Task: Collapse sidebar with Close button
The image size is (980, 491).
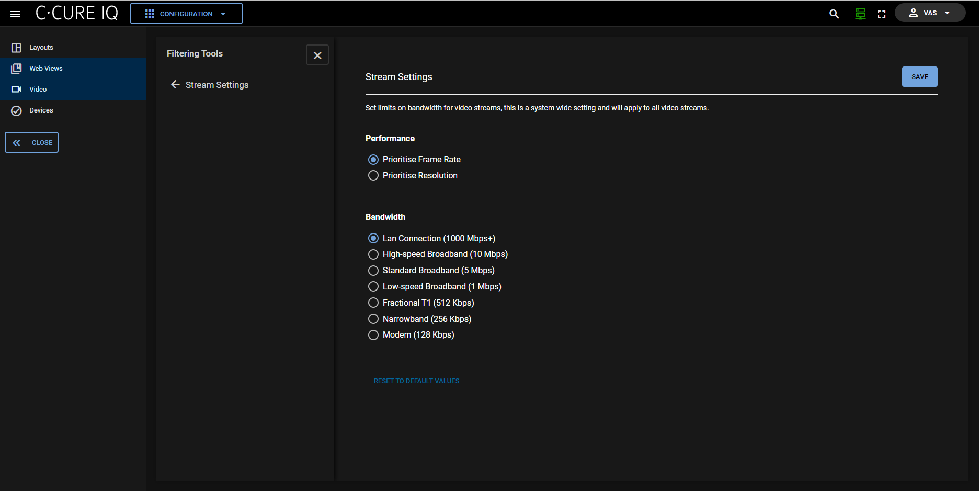Action: (32, 142)
